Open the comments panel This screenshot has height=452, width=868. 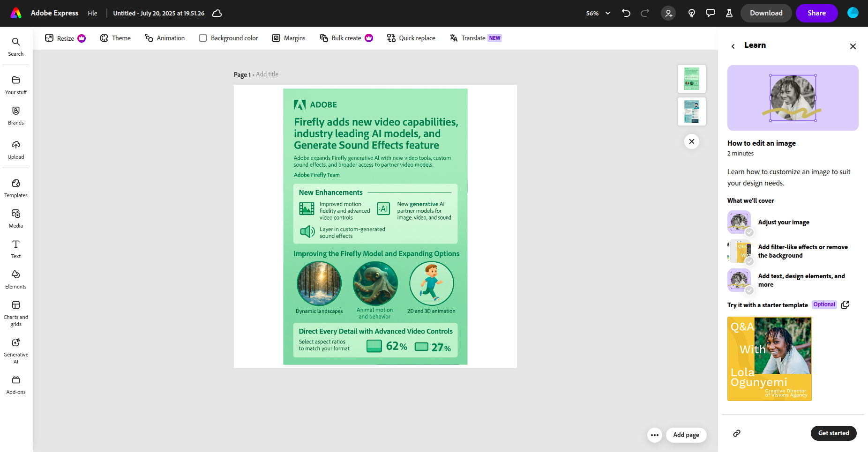711,13
